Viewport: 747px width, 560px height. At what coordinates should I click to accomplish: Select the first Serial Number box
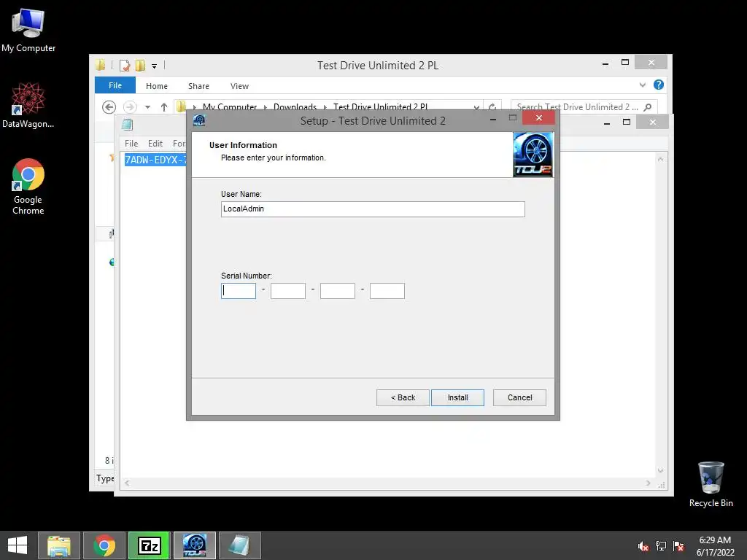[239, 291]
